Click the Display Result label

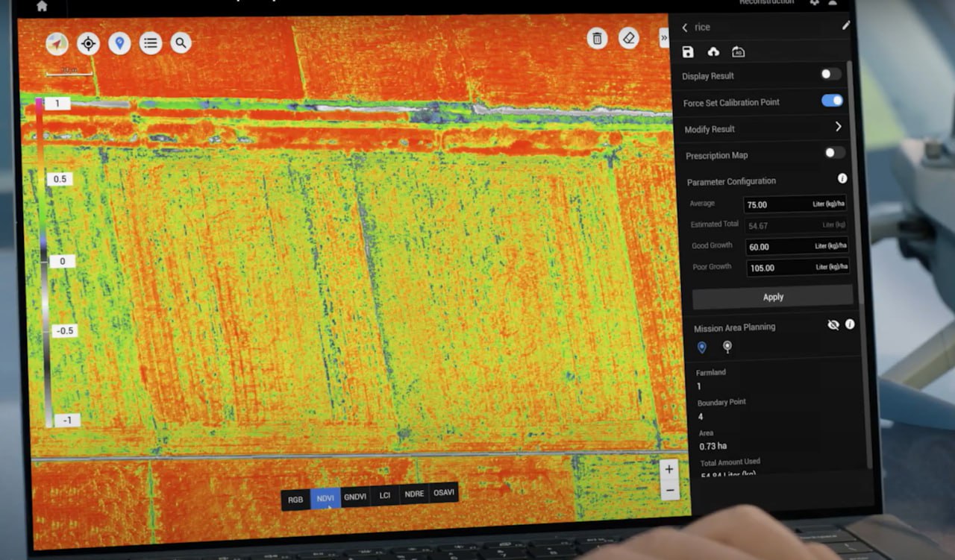708,76
